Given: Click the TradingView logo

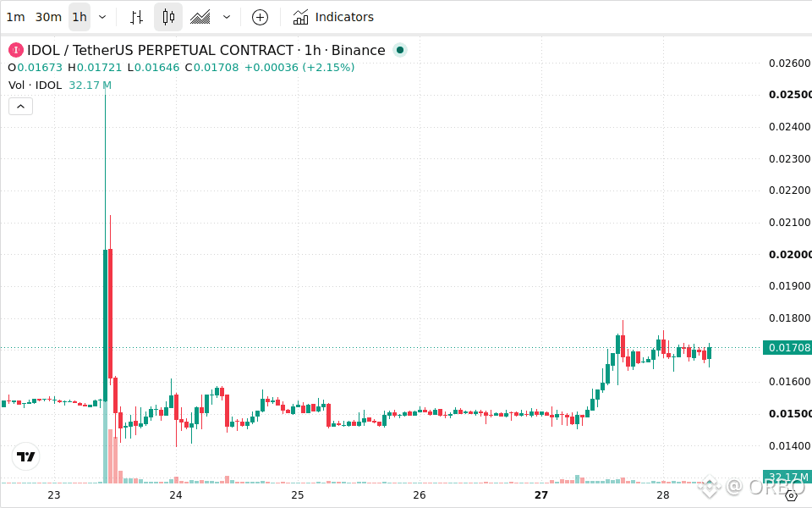Looking at the screenshot, I should [25, 456].
